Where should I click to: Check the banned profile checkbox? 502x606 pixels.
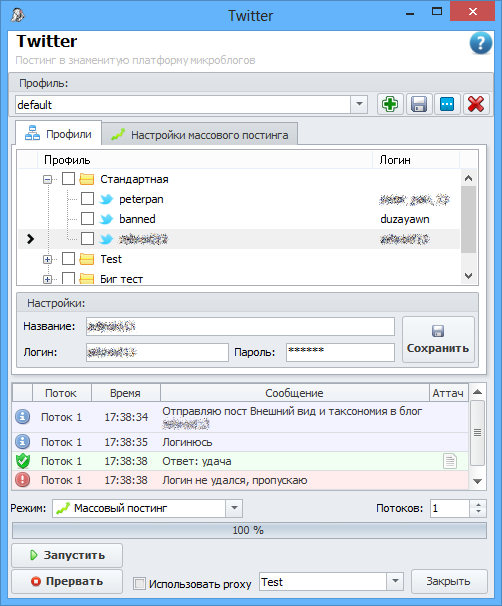point(87,219)
